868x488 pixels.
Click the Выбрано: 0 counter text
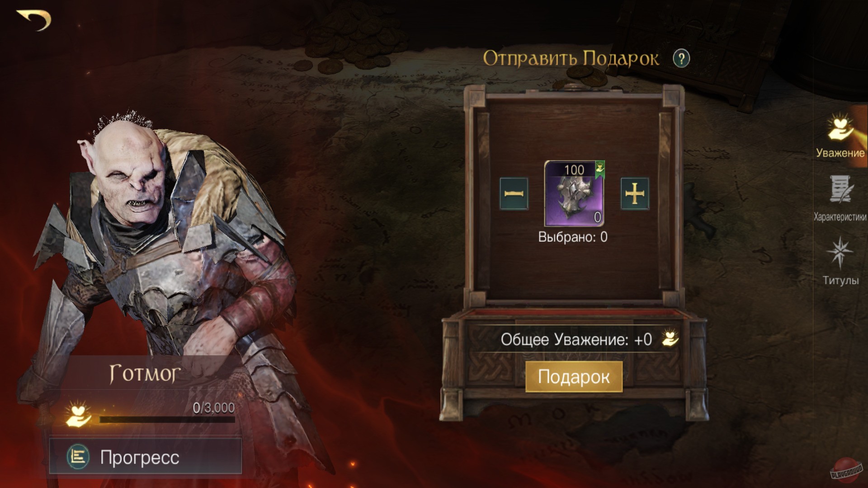[x=573, y=237]
